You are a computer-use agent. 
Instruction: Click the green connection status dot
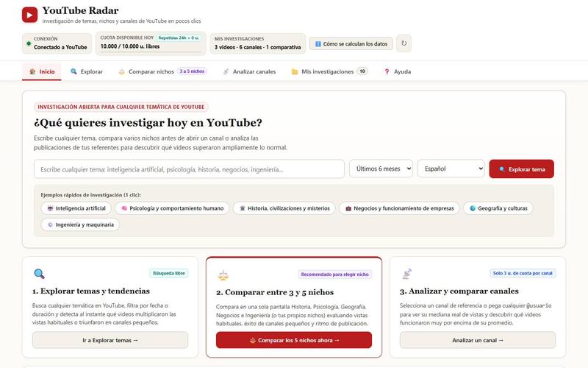(29, 43)
